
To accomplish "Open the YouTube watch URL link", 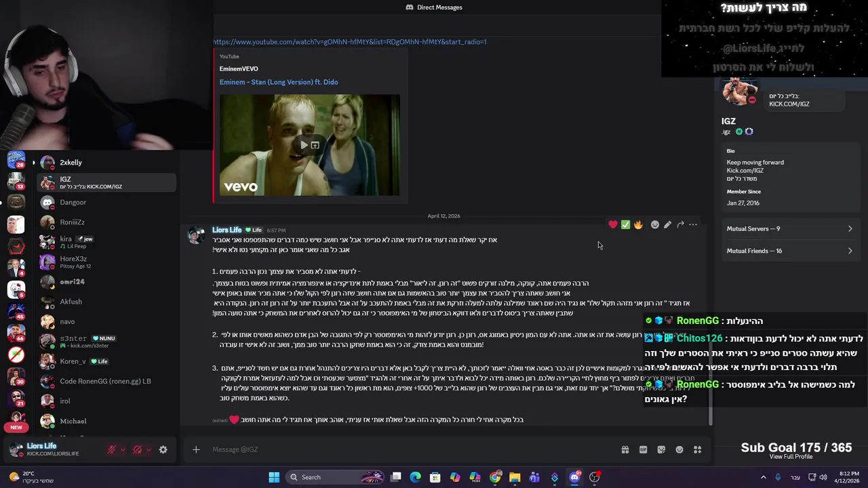I will pos(349,42).
